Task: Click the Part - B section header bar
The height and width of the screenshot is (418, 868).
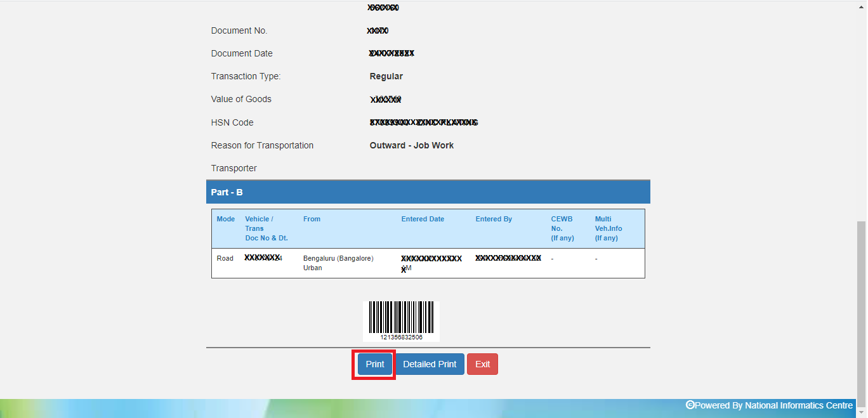Action: pyautogui.click(x=428, y=192)
